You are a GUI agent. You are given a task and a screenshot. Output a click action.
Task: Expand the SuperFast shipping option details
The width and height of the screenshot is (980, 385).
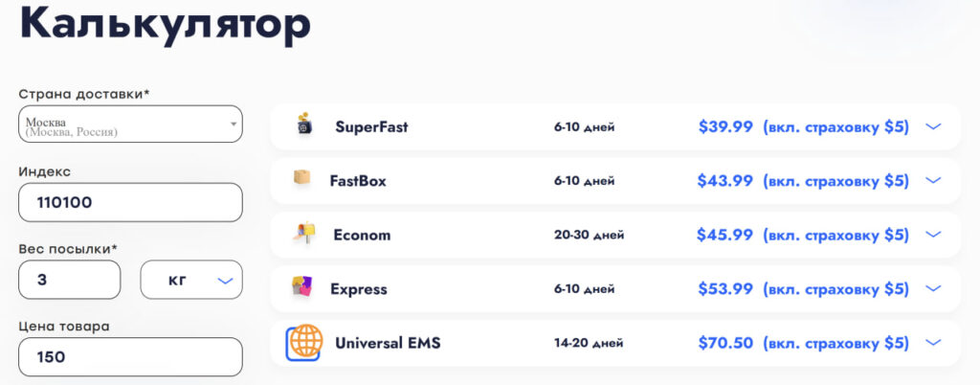tap(933, 126)
